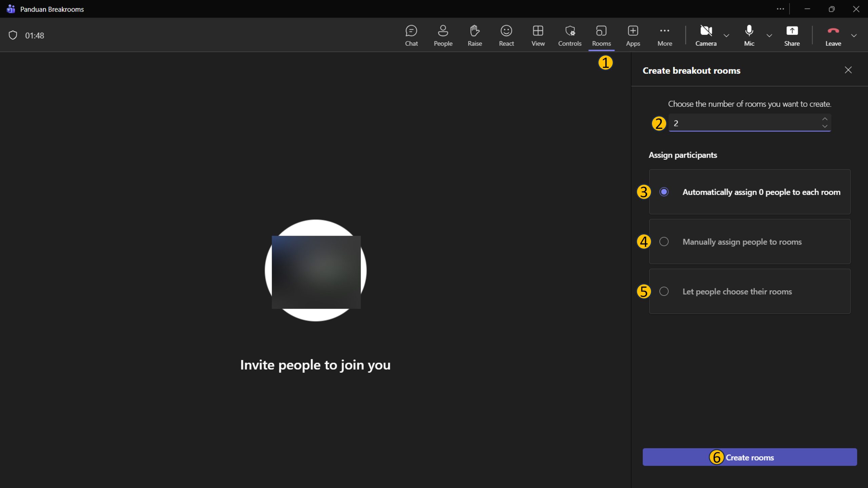Select manually assign people to rooms

tap(664, 241)
